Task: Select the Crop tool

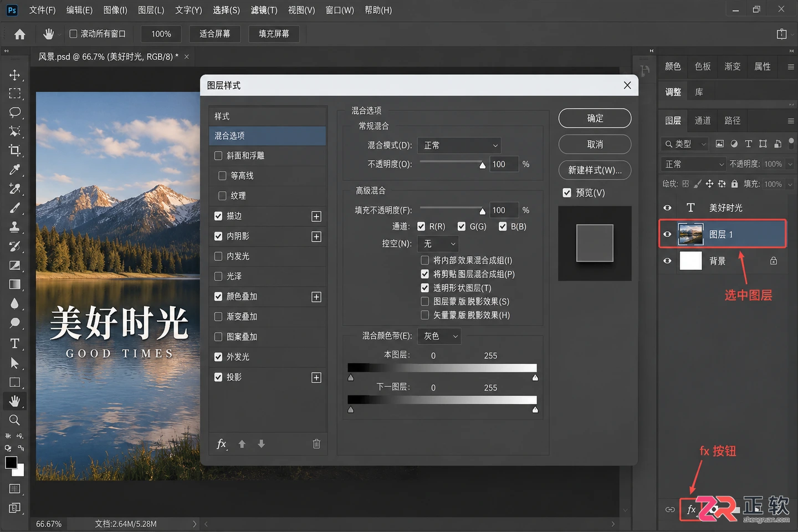Action: [x=15, y=150]
